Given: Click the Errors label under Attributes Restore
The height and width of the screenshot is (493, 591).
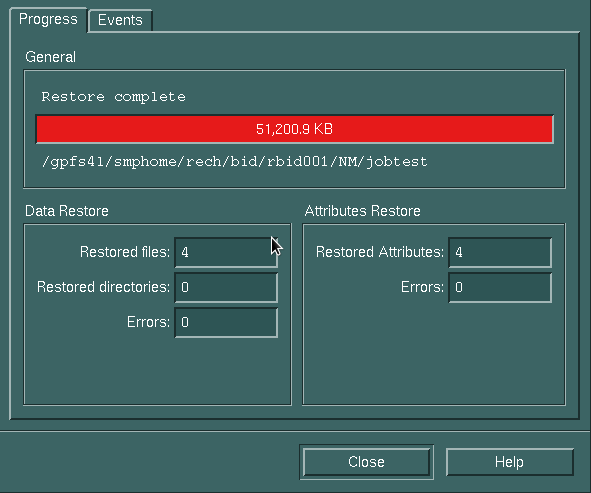Looking at the screenshot, I should coord(422,287).
